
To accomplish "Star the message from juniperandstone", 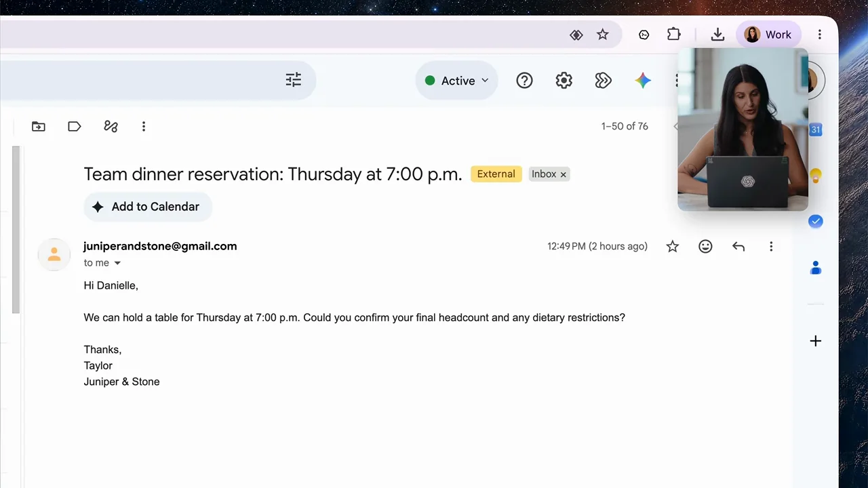I will (673, 247).
